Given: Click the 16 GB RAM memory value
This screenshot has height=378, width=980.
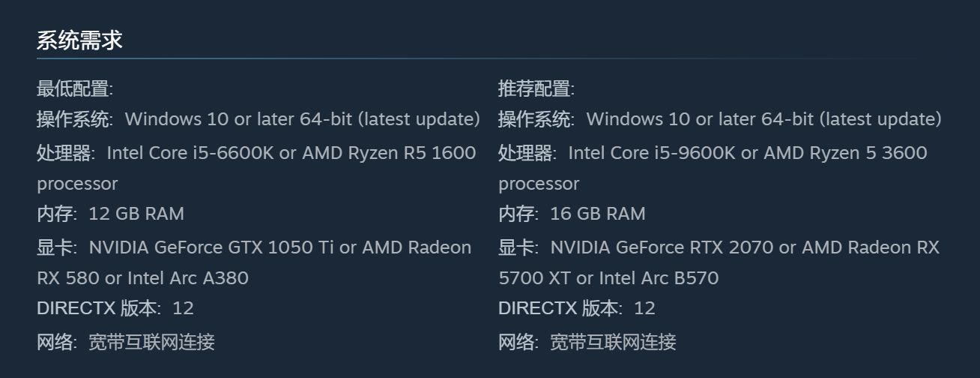Looking at the screenshot, I should pyautogui.click(x=598, y=214).
